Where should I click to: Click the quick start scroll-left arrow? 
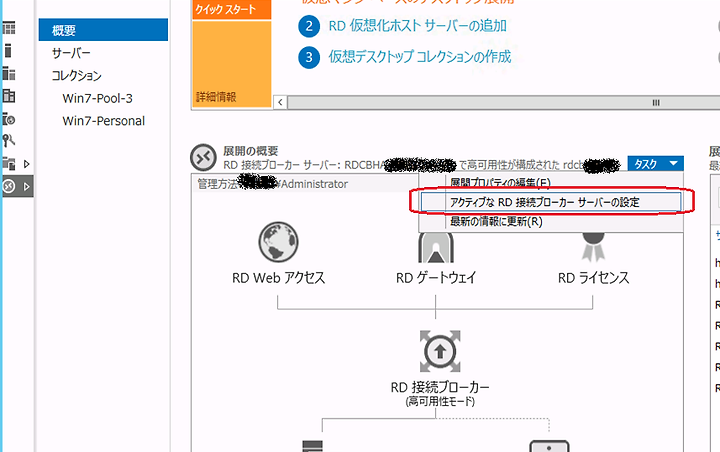pyautogui.click(x=280, y=102)
